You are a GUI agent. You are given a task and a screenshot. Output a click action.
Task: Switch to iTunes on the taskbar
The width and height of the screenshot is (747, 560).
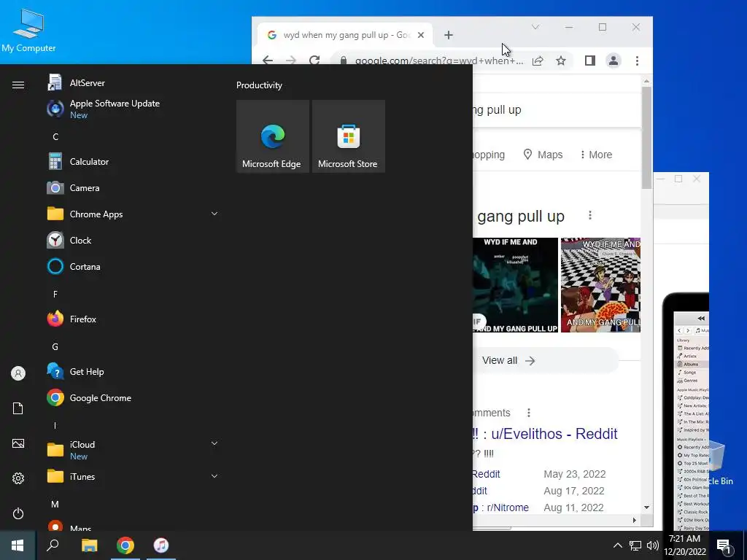click(x=161, y=545)
